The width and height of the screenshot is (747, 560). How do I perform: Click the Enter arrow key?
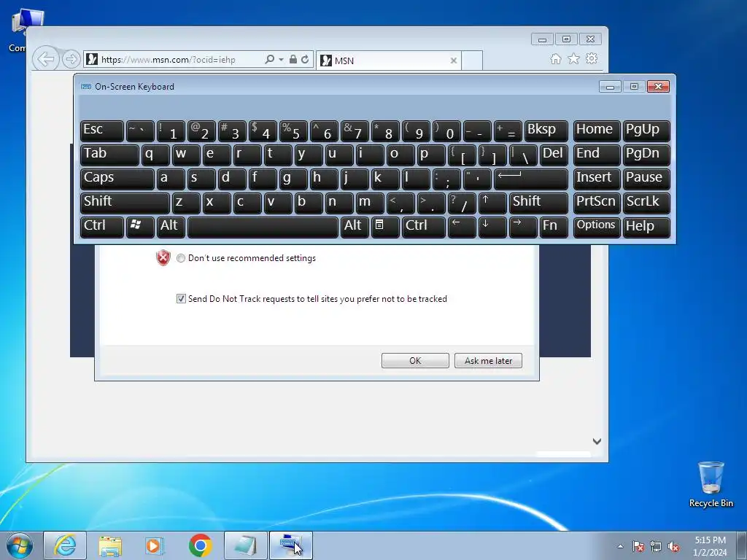[531, 179]
